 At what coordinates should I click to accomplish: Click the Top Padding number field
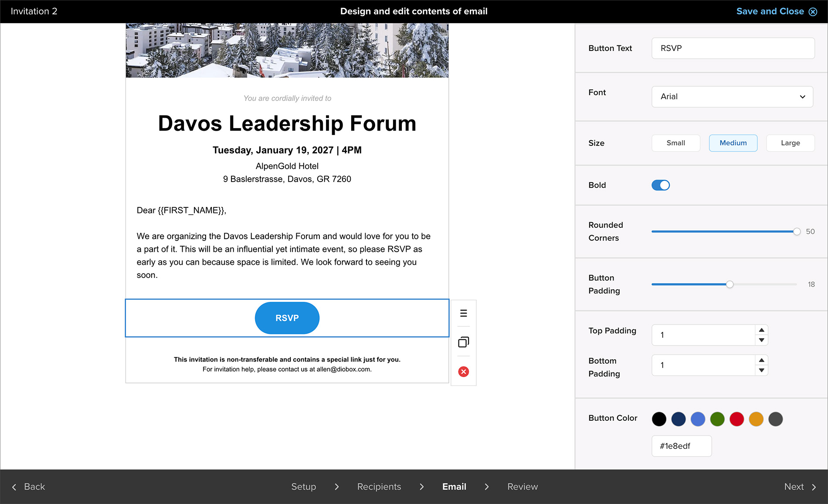pyautogui.click(x=703, y=335)
